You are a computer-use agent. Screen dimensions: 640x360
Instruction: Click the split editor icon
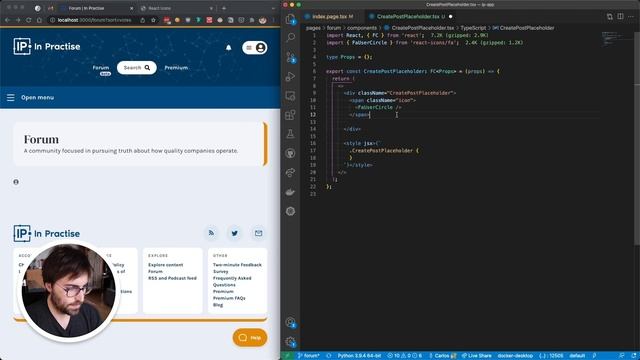click(x=620, y=16)
